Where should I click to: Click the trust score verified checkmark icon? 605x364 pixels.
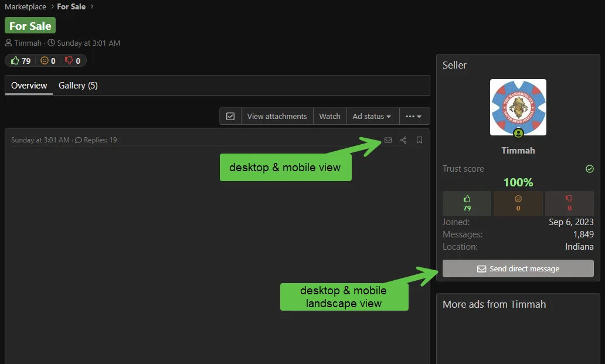[590, 169]
